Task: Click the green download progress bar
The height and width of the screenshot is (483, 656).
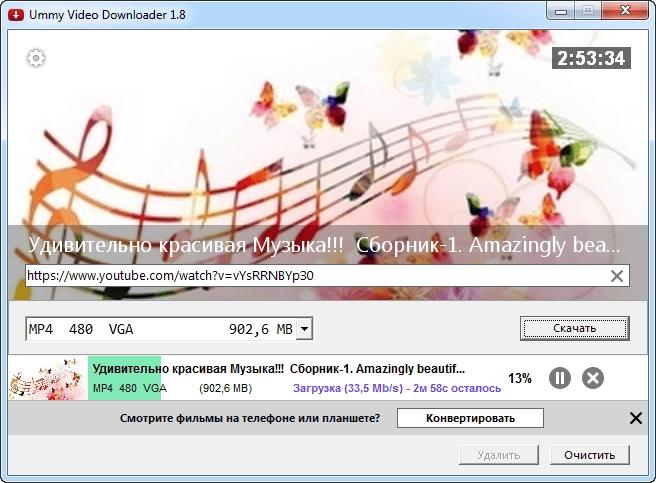Action: (124, 378)
